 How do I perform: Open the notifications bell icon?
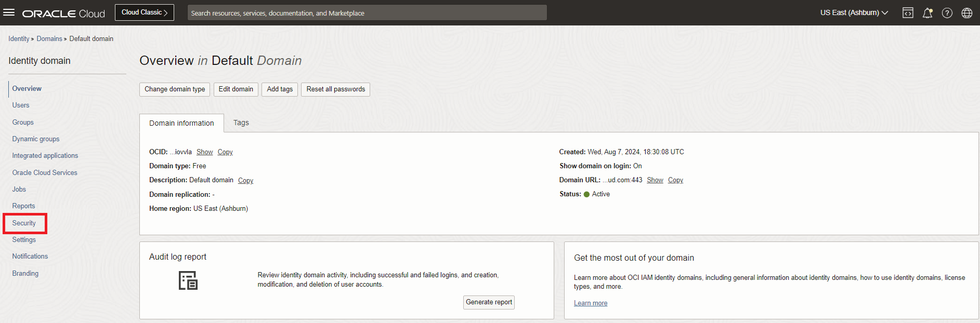coord(927,13)
